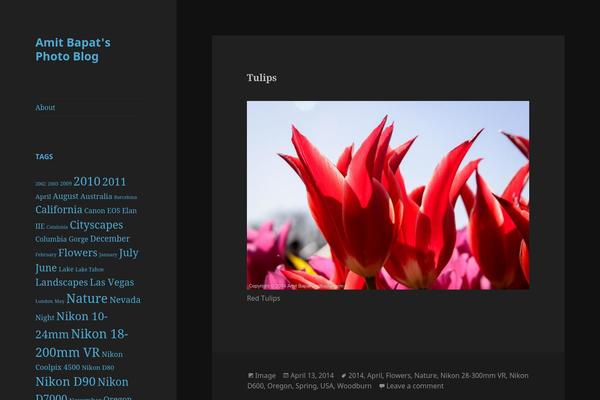Viewport: 600px width, 400px height.
Task: Select the USA tag in post footer
Action: pyautogui.click(x=326, y=386)
